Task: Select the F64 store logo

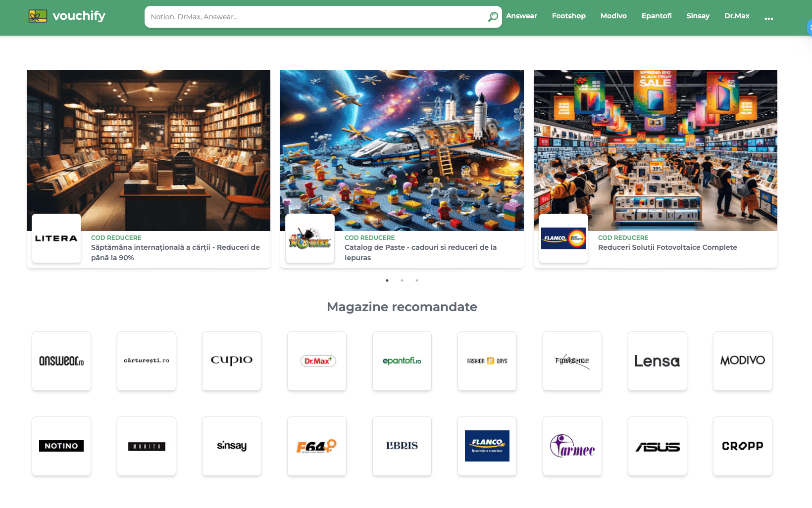Action: click(x=317, y=446)
